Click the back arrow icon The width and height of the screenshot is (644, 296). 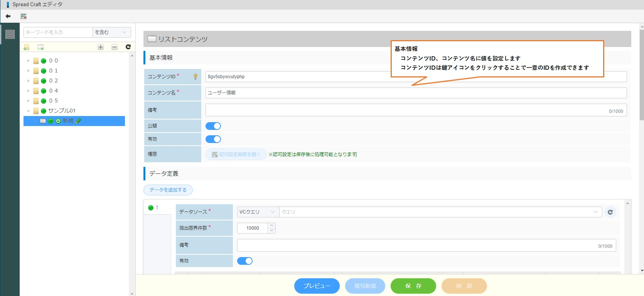(x=8, y=16)
